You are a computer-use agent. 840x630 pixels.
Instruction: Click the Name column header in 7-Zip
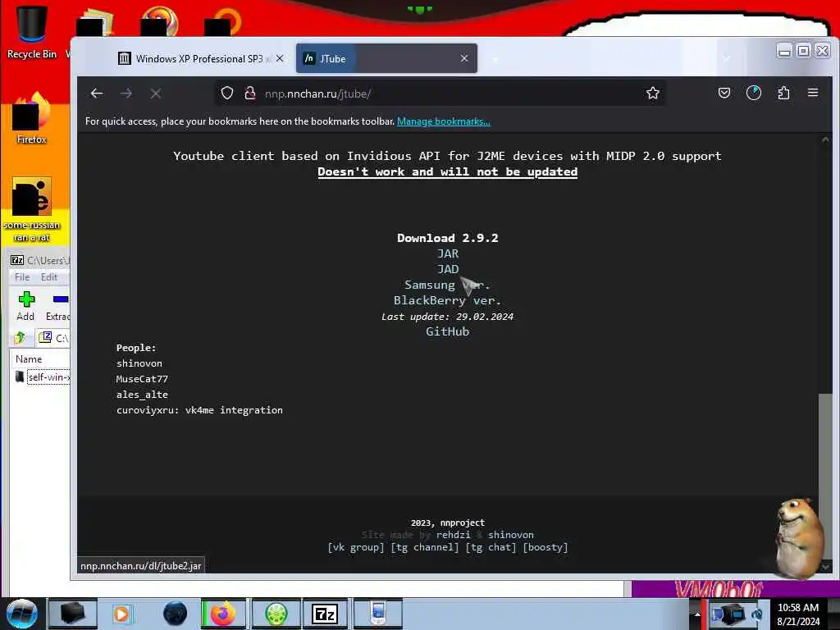click(29, 359)
